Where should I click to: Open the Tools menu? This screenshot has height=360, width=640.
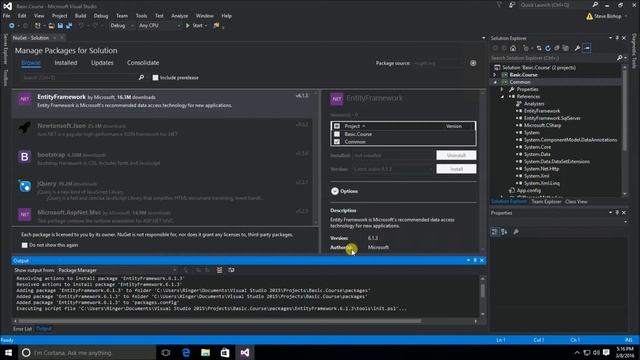tap(141, 16)
